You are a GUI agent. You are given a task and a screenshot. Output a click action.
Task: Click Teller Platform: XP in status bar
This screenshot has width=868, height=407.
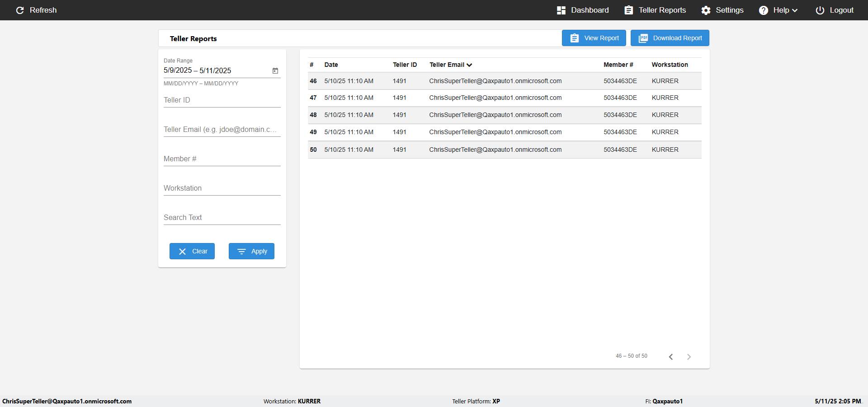point(476,401)
